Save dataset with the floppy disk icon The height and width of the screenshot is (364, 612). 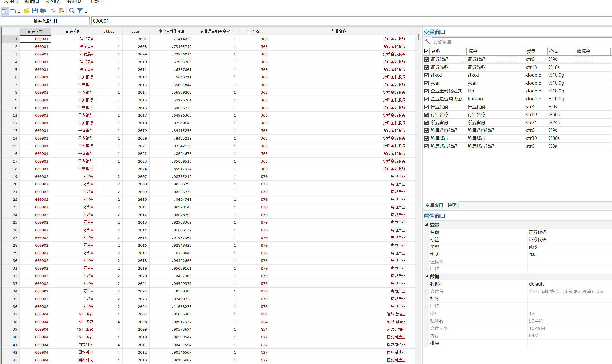(x=35, y=11)
